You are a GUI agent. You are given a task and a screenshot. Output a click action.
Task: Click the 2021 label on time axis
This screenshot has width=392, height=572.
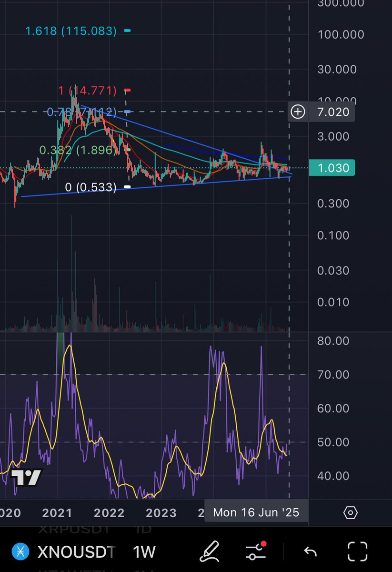coord(57,513)
